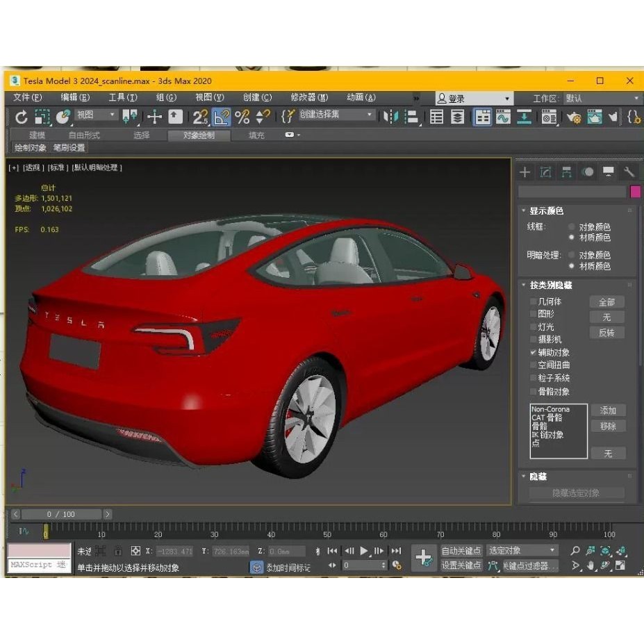The height and width of the screenshot is (644, 644).
Task: Switch to the 填充 ribbon tab
Action: pos(256,135)
